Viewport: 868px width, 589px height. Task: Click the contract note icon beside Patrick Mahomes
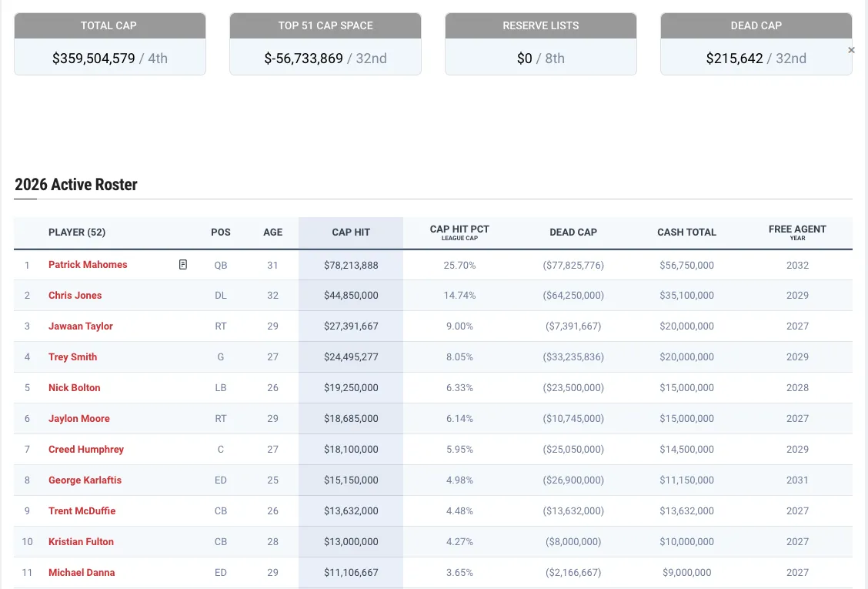(x=183, y=265)
